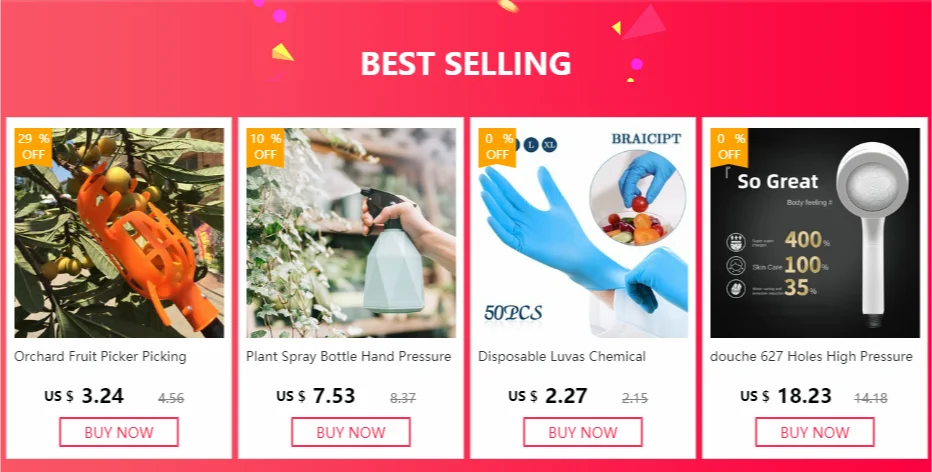Click BUY NOW under Plant Spray Bottle
The width and height of the screenshot is (932, 472).
tap(351, 432)
